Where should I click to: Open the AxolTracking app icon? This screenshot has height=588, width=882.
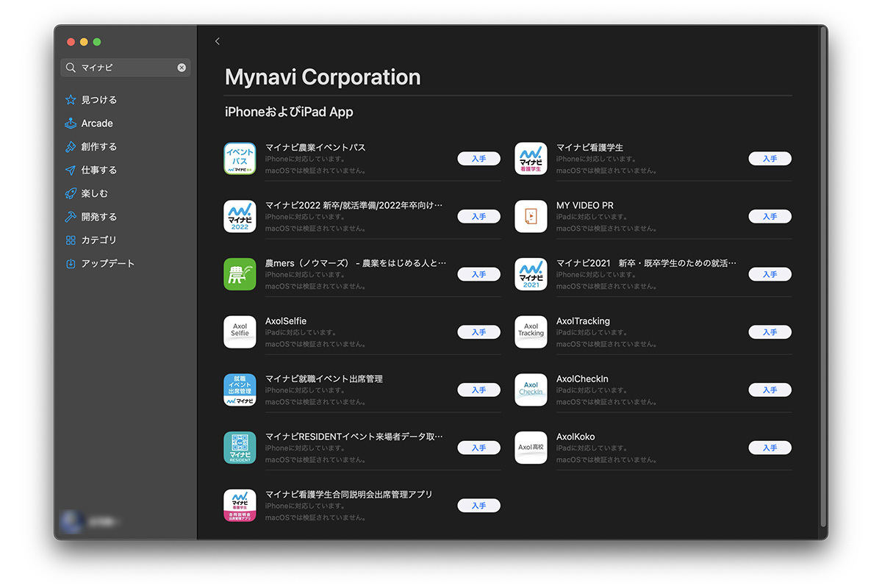531,332
